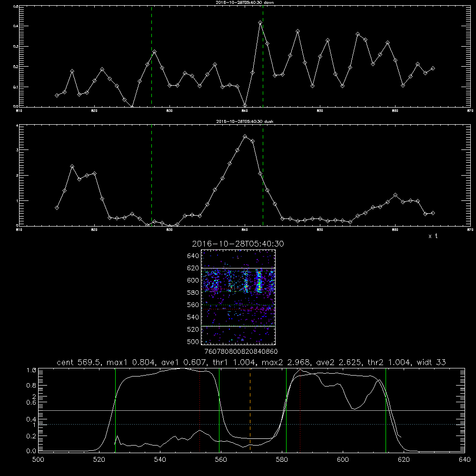
Task: Click the "0.2" y-axis label of the bottom plot
Action: pos(31,436)
